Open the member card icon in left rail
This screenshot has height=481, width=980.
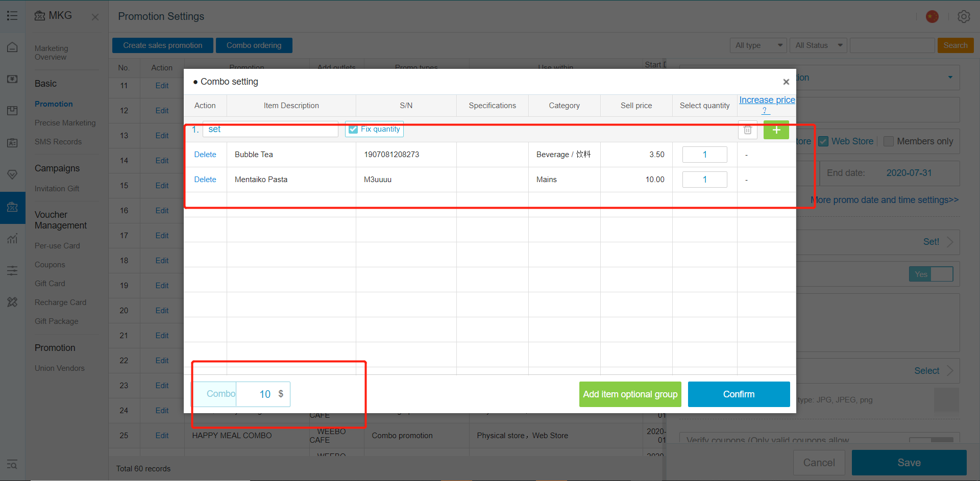pos(12,143)
